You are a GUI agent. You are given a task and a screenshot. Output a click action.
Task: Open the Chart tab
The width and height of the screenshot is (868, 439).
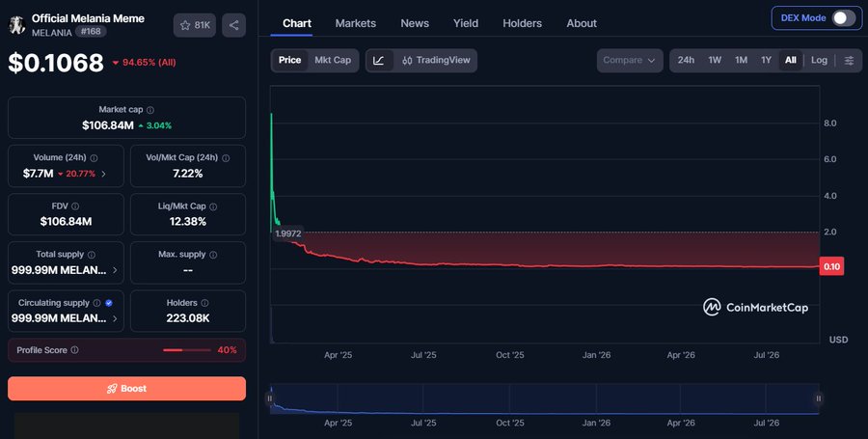[297, 23]
